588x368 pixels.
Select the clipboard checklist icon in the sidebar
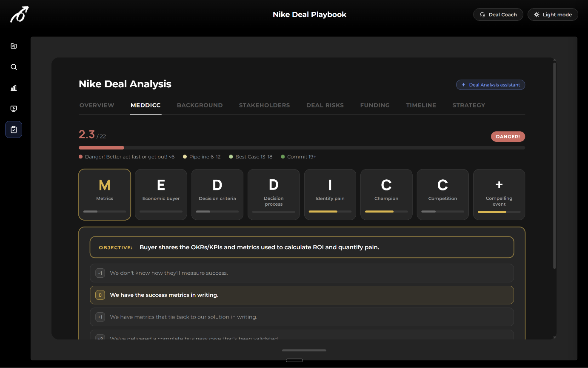pyautogui.click(x=14, y=129)
